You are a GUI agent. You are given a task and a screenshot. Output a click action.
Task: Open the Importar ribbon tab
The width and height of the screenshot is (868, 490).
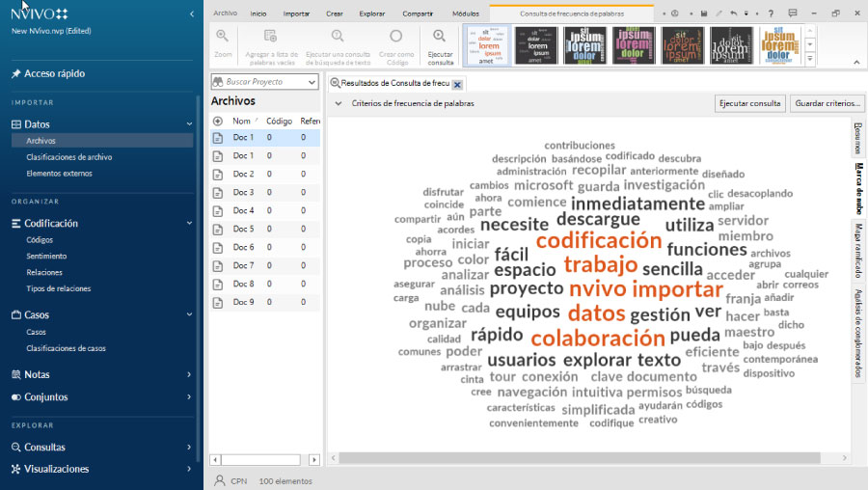[x=296, y=14]
